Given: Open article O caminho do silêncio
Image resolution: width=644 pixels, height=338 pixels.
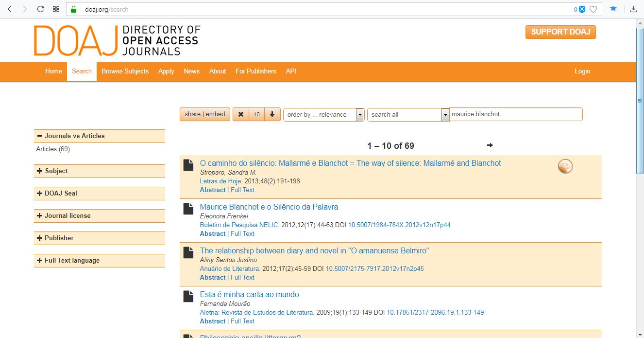Looking at the screenshot, I should tap(350, 163).
